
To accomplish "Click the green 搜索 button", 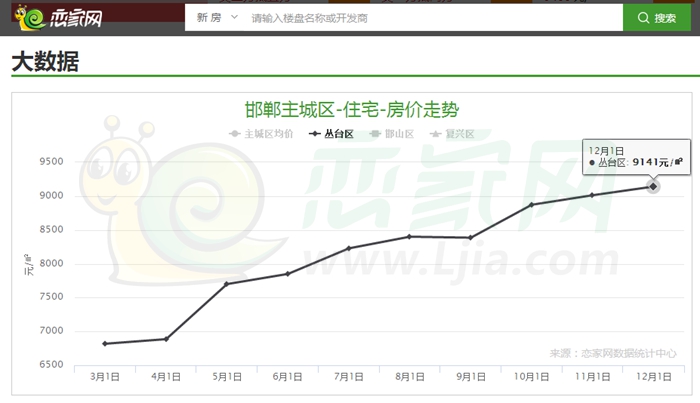I will [x=657, y=18].
